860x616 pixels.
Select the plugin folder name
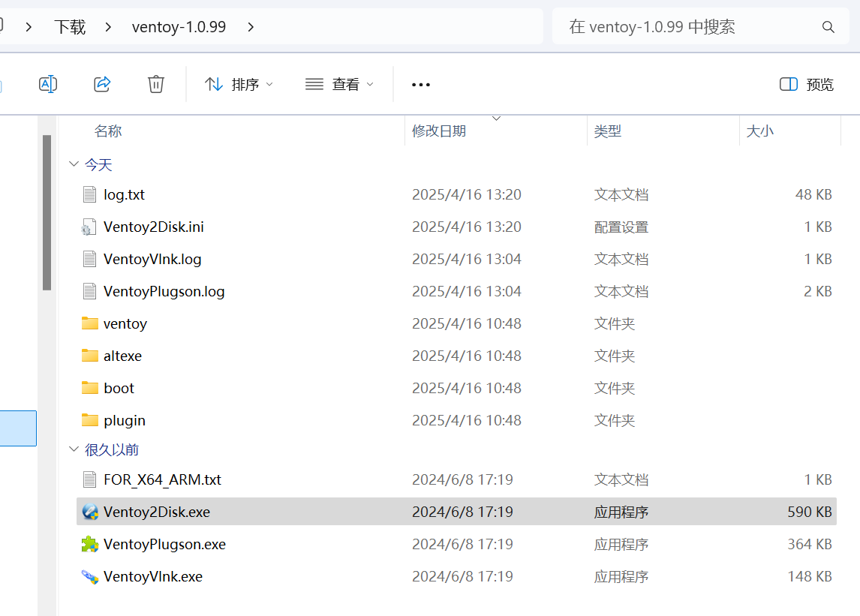125,421
